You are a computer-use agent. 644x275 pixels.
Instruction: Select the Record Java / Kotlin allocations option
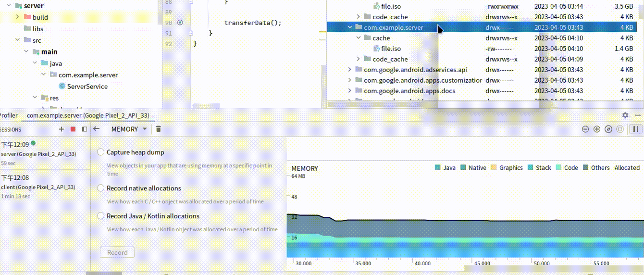coord(100,216)
